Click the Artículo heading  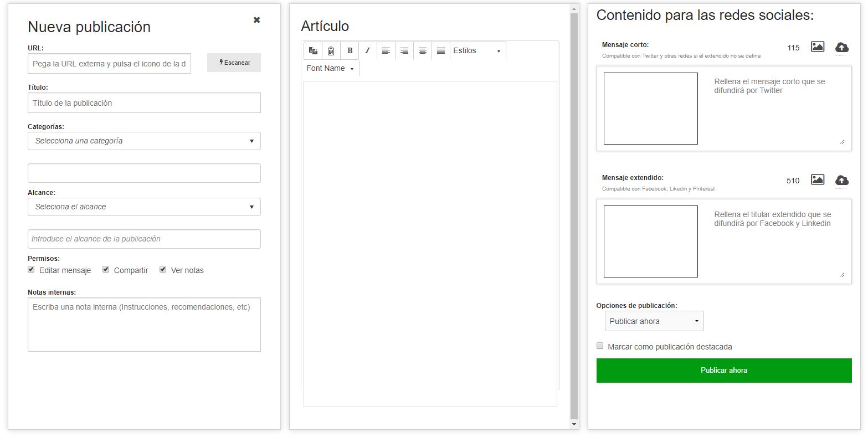click(x=325, y=26)
